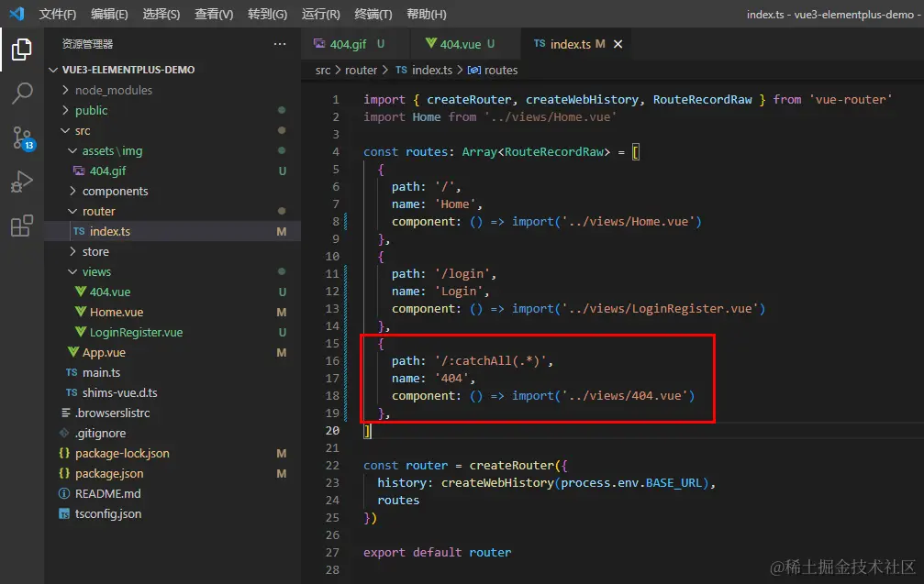The height and width of the screenshot is (584, 924).
Task: Expand the store folder
Action: pos(72,251)
